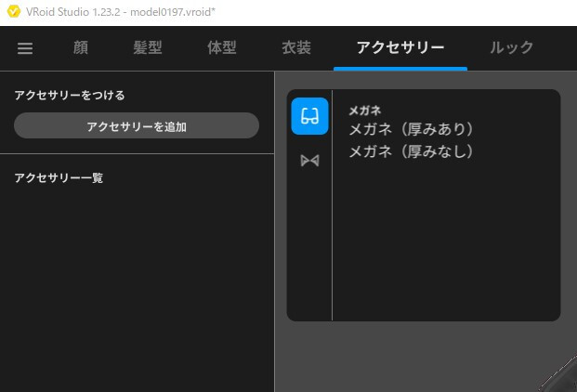Go to the 体型 (Body) tab
Viewport: 577px width, 392px height.
[222, 48]
